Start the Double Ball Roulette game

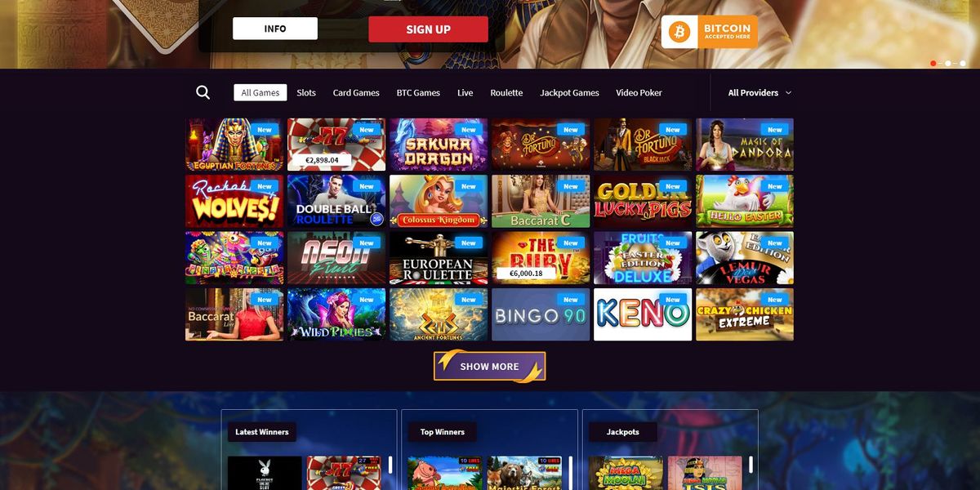point(336,201)
